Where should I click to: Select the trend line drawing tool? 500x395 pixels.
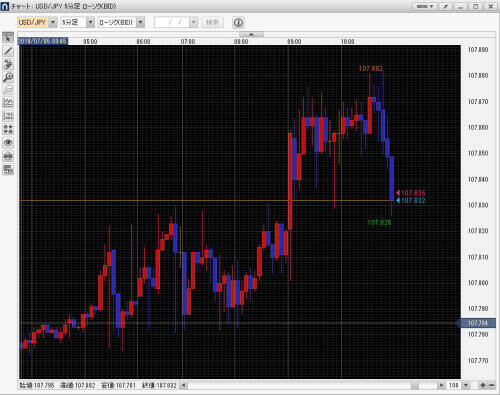coord(8,51)
